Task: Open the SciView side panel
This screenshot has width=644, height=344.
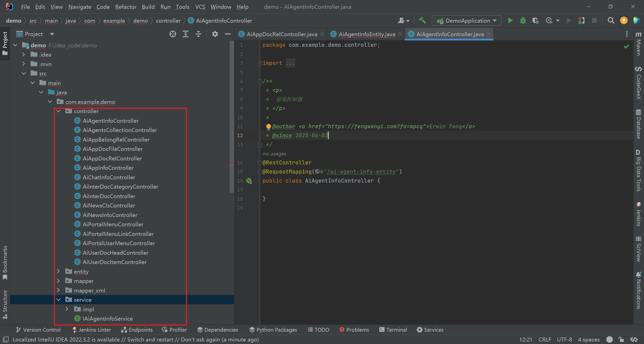Action: (638, 249)
